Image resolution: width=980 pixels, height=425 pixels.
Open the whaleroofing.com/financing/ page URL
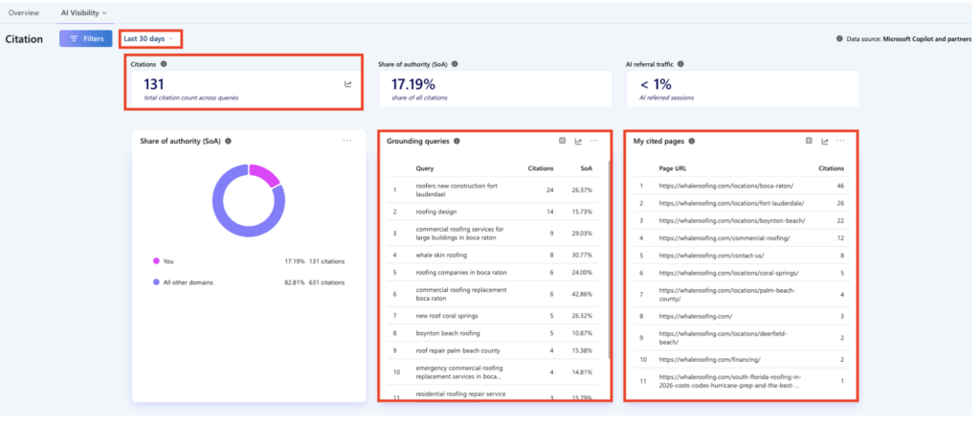710,359
